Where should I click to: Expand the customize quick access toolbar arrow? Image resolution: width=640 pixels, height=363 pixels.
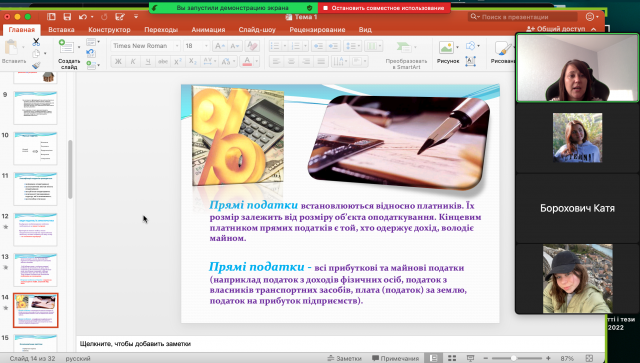pos(136,17)
